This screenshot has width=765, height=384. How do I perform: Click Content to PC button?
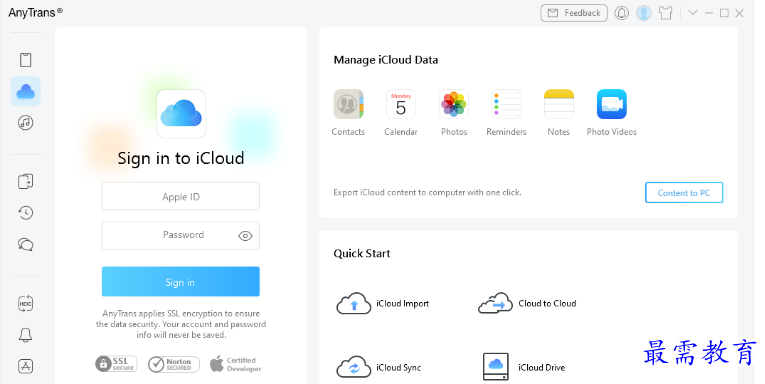click(x=684, y=193)
